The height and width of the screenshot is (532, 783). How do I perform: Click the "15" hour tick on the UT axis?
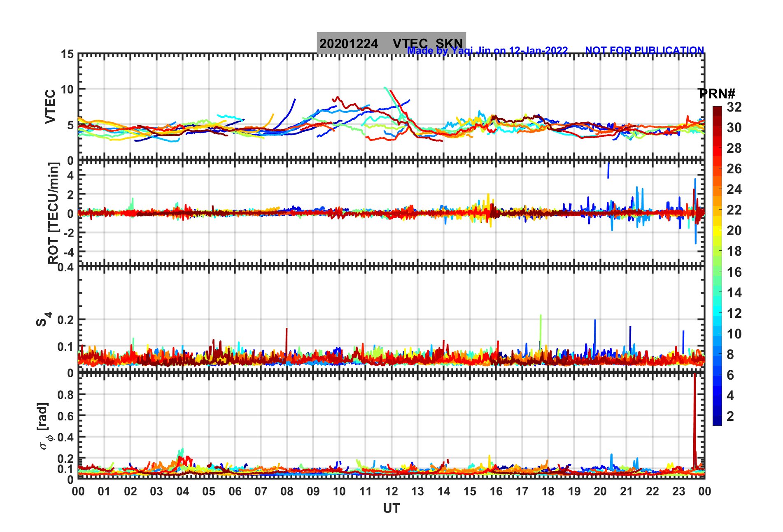click(470, 491)
